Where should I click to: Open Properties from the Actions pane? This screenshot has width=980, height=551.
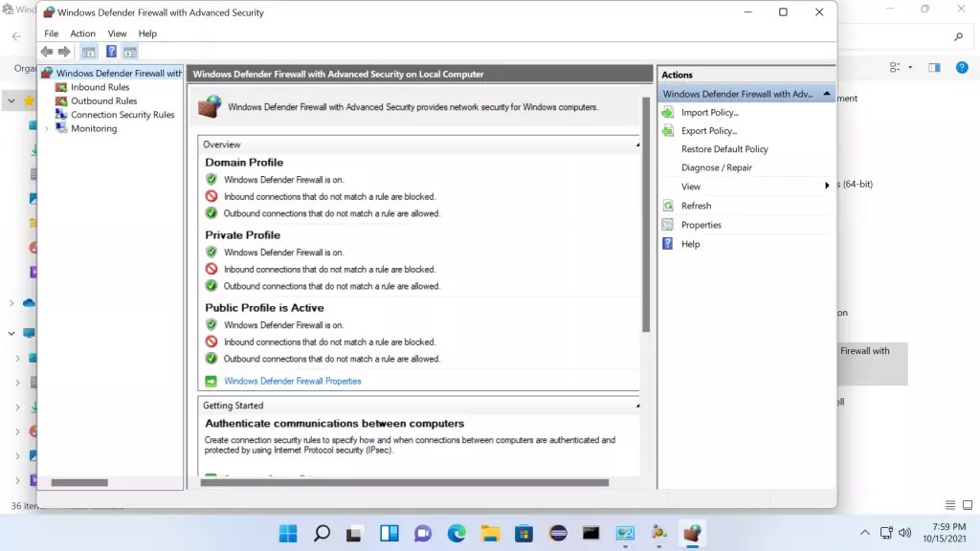tap(700, 224)
